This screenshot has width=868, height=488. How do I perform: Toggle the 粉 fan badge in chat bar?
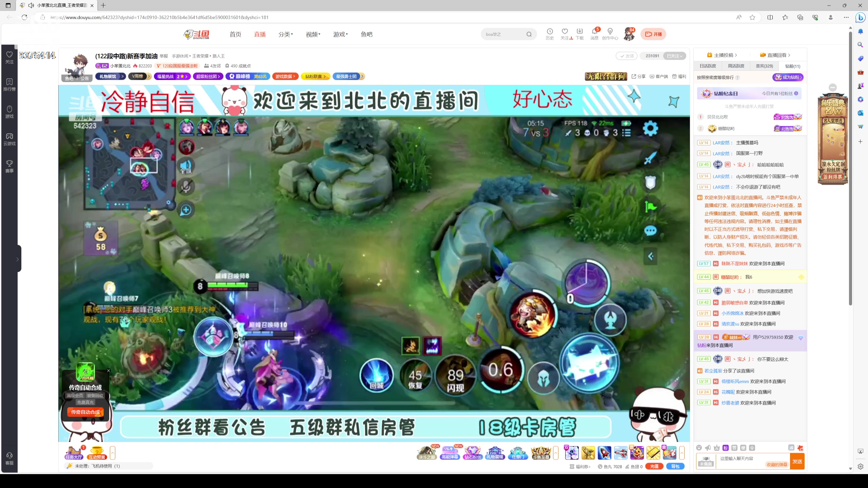click(725, 448)
